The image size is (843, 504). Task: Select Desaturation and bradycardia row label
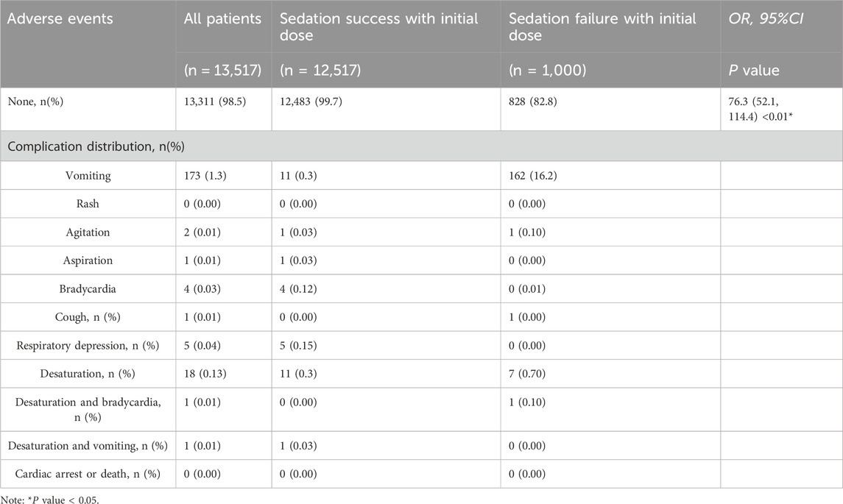click(x=88, y=409)
